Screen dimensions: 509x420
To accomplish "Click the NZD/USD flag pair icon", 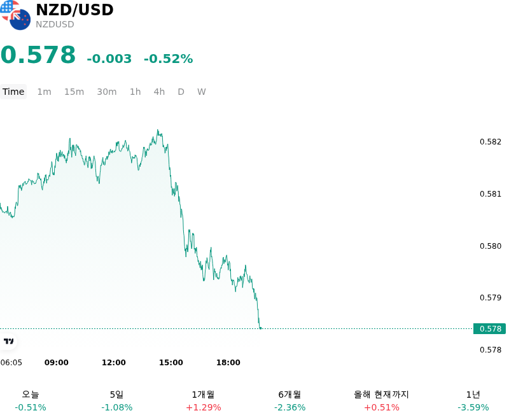I will (x=15, y=15).
